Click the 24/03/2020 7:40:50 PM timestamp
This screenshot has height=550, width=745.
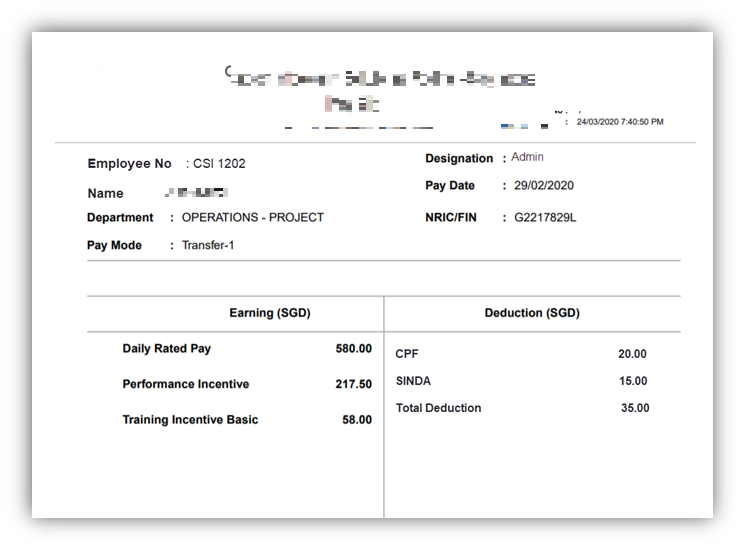coord(620,122)
